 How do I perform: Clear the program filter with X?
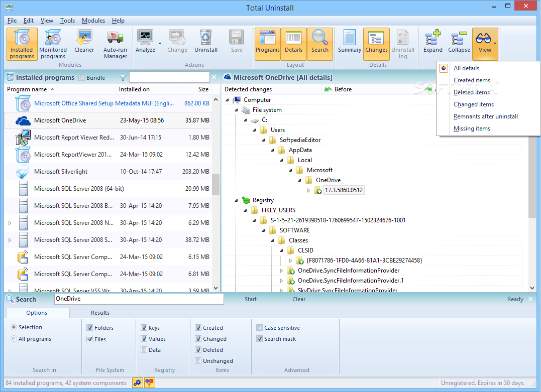[214, 77]
